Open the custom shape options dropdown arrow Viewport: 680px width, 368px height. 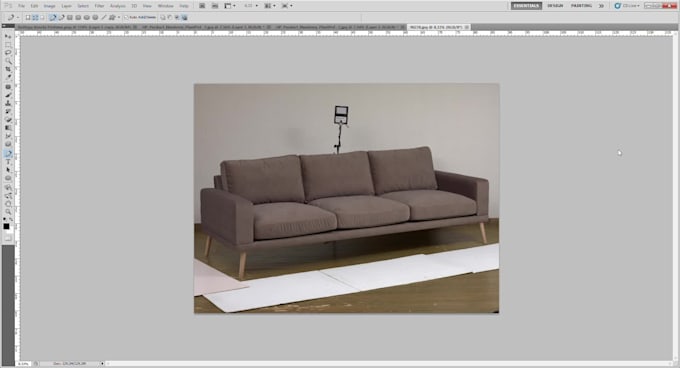(x=119, y=17)
